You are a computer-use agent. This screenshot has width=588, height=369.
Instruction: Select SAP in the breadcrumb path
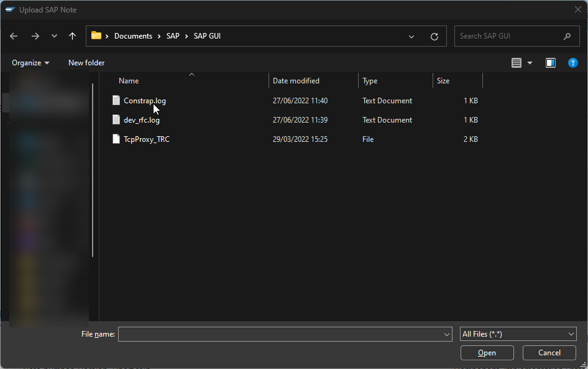pos(173,36)
